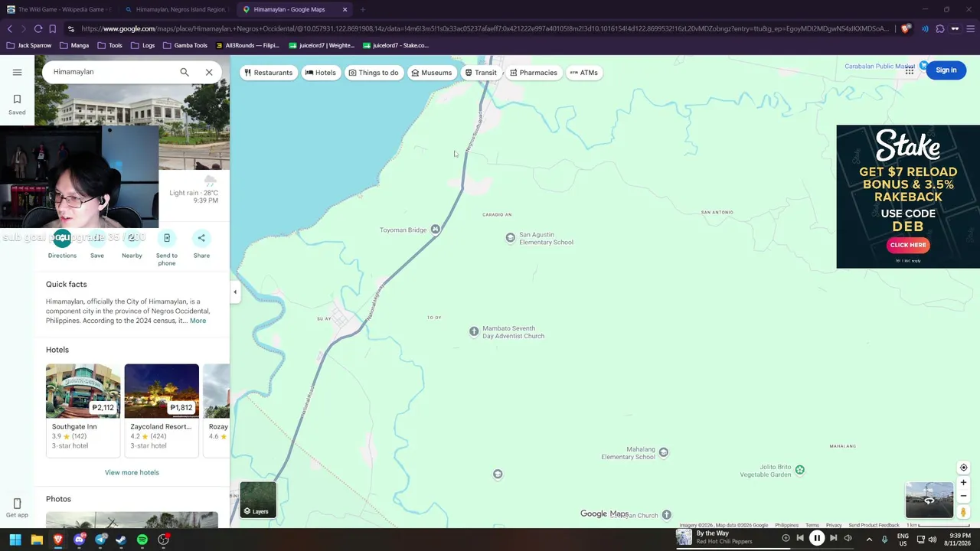The width and height of the screenshot is (980, 551).
Task: Open the Google apps grid
Action: click(x=910, y=70)
